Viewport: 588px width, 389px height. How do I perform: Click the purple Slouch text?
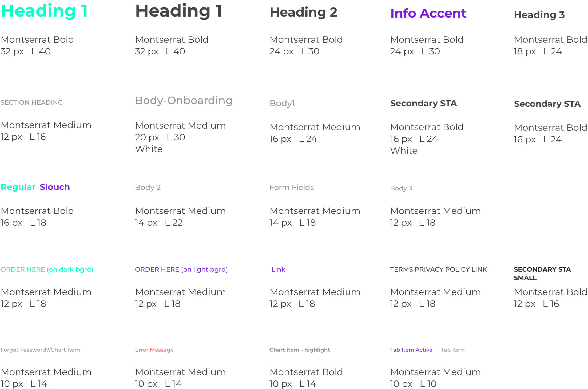[55, 187]
